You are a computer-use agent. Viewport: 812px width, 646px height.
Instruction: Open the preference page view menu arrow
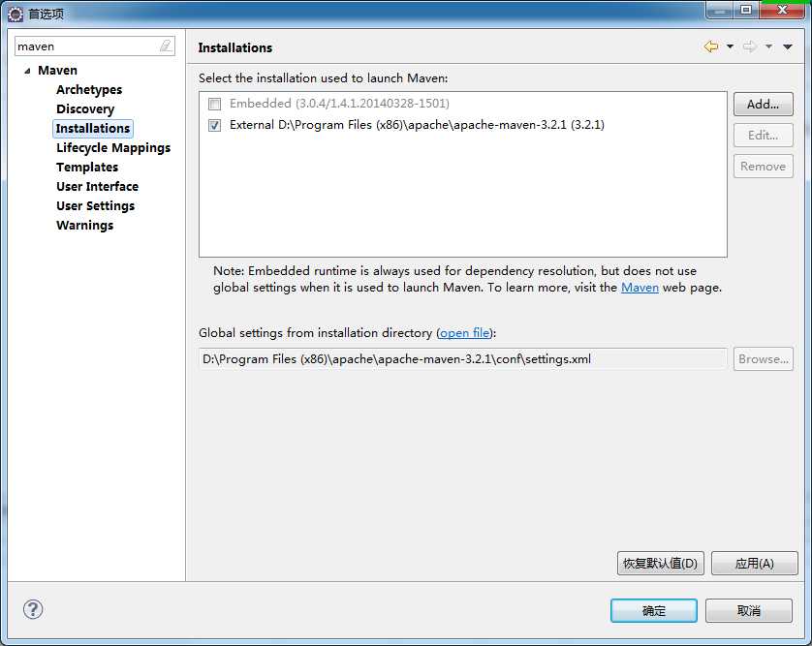[x=788, y=47]
